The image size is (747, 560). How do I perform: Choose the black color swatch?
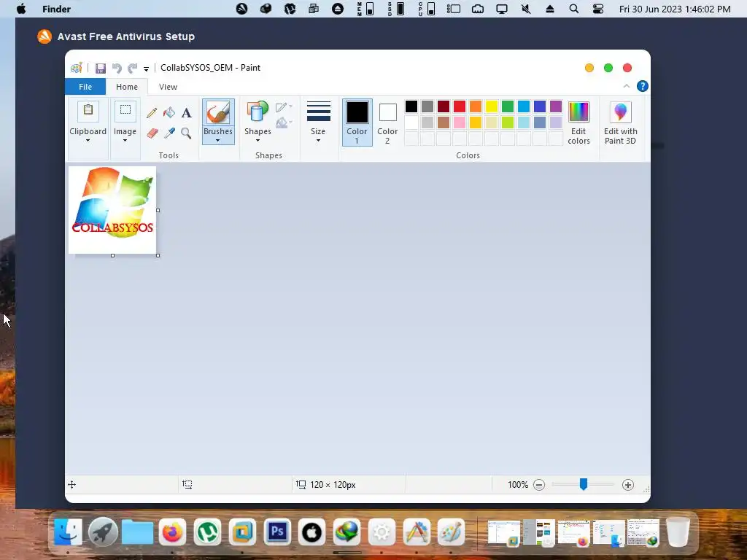tap(411, 106)
